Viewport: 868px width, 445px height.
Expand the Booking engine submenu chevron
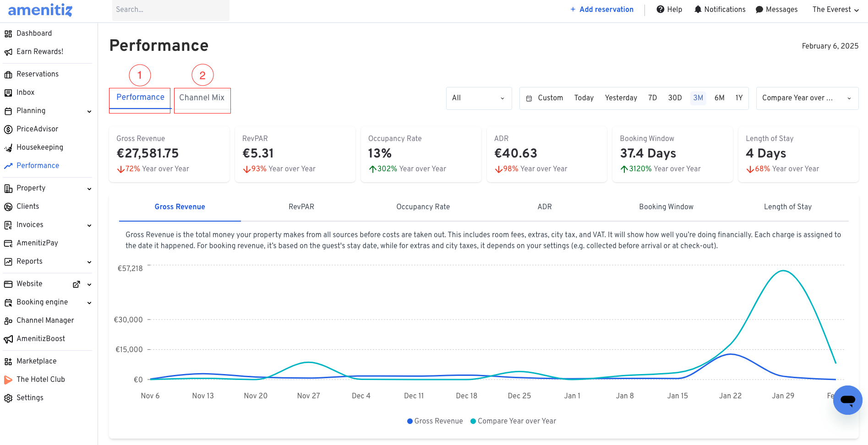coord(89,303)
